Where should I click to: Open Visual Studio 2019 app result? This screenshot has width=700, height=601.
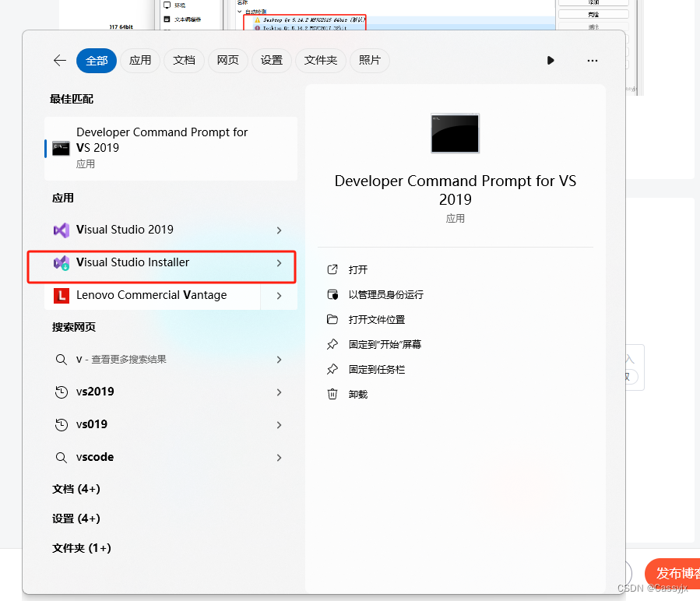(x=171, y=230)
